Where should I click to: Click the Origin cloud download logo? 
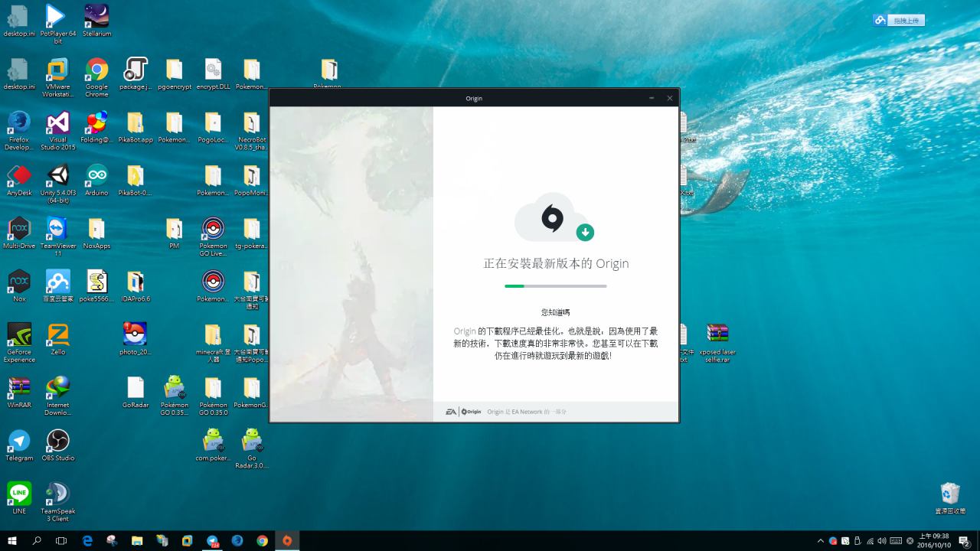click(554, 218)
